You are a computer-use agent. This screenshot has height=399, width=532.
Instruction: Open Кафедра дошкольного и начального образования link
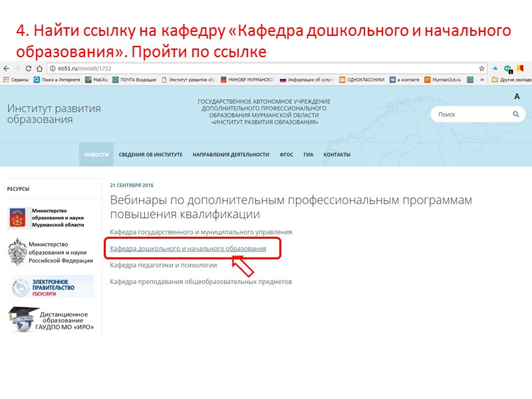188,249
